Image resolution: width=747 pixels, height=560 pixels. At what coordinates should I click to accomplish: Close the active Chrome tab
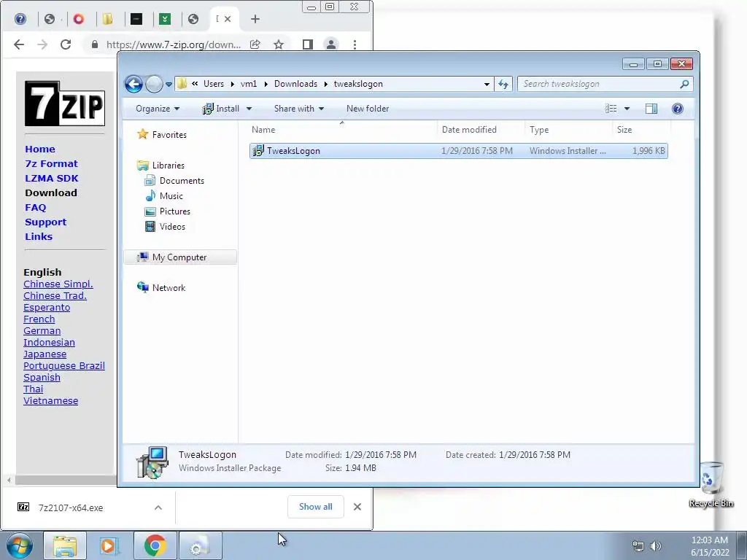point(228,19)
